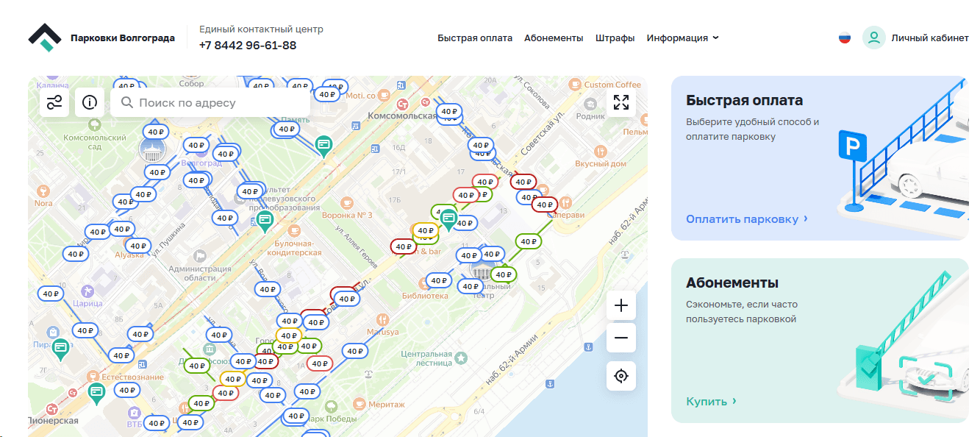Zoom out on the map
980x437 pixels.
[x=621, y=338]
